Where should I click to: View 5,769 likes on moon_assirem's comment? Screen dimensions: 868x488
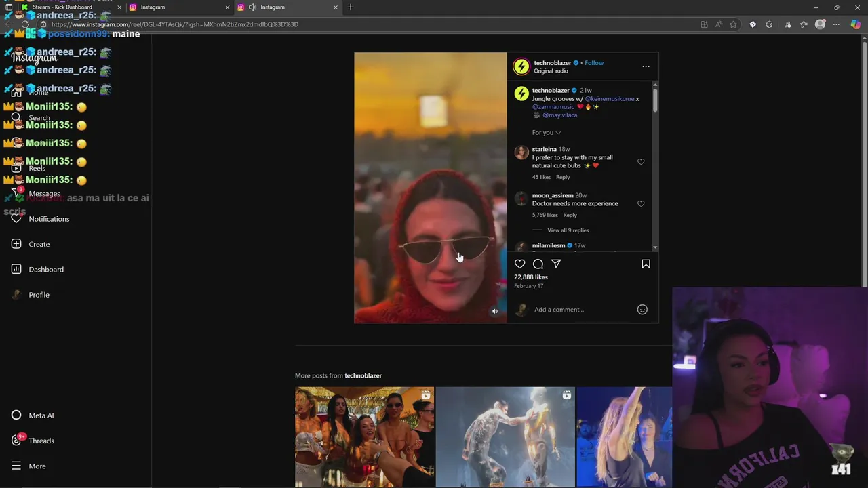tap(545, 216)
